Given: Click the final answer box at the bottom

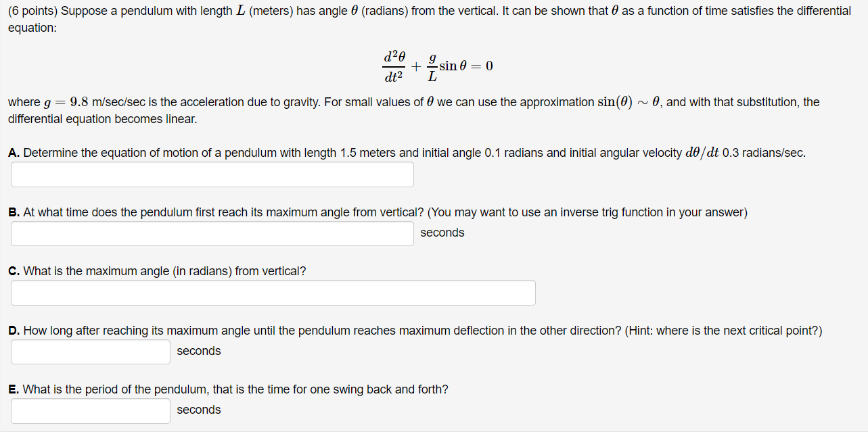Looking at the screenshot, I should coord(90,410).
